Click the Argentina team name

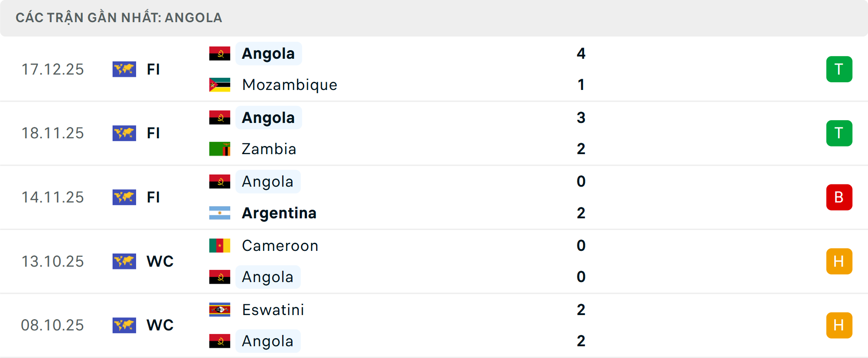pyautogui.click(x=279, y=213)
